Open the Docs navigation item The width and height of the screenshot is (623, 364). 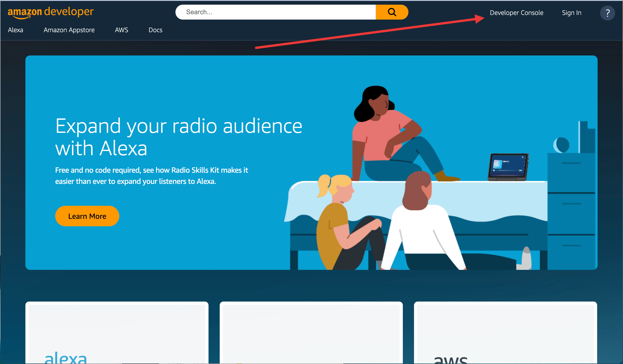(155, 30)
